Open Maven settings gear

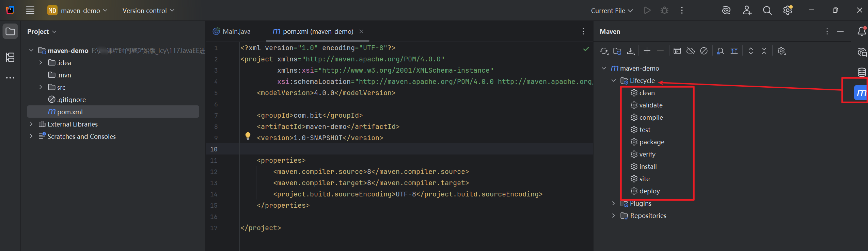[x=781, y=51]
